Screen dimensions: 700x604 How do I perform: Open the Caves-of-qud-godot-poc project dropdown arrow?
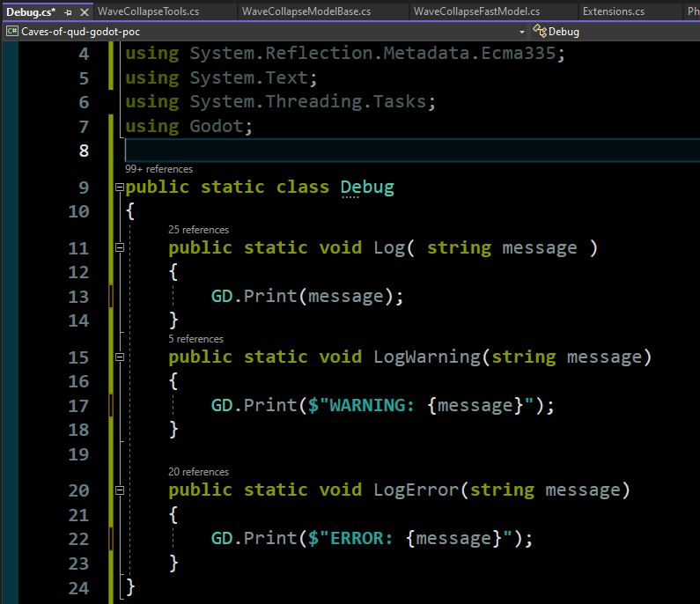pyautogui.click(x=521, y=32)
